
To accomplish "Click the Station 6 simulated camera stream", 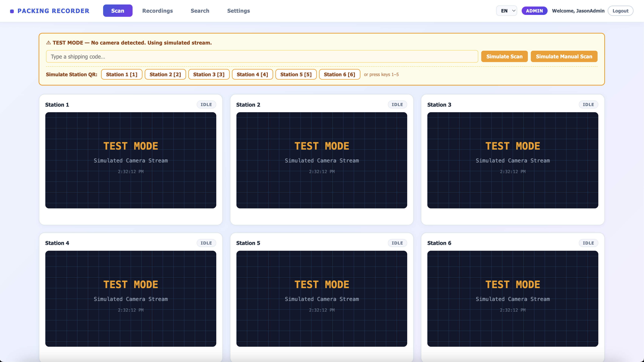I will pyautogui.click(x=513, y=299).
